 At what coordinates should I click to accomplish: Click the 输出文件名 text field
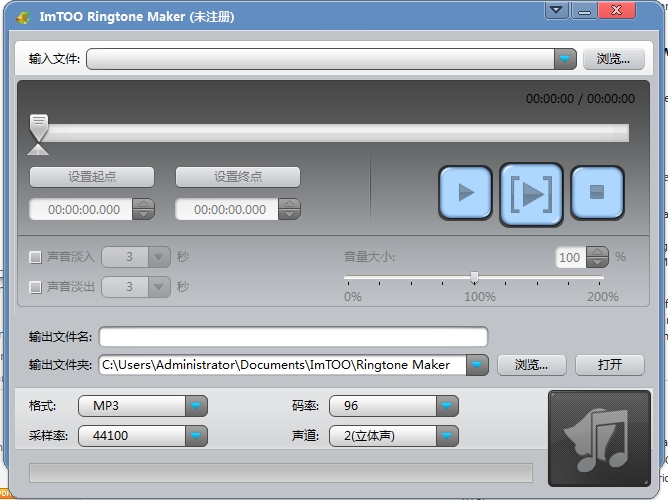(x=294, y=337)
